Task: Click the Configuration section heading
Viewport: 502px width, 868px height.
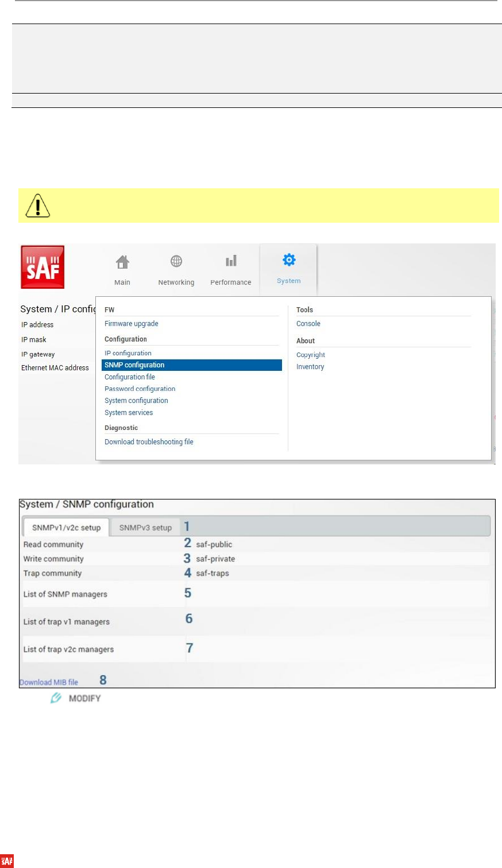Action: pos(126,339)
